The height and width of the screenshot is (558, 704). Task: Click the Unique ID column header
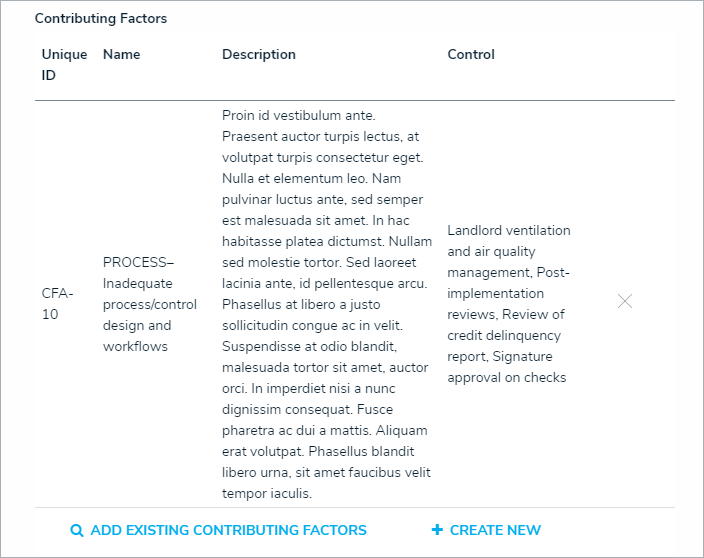coord(64,65)
